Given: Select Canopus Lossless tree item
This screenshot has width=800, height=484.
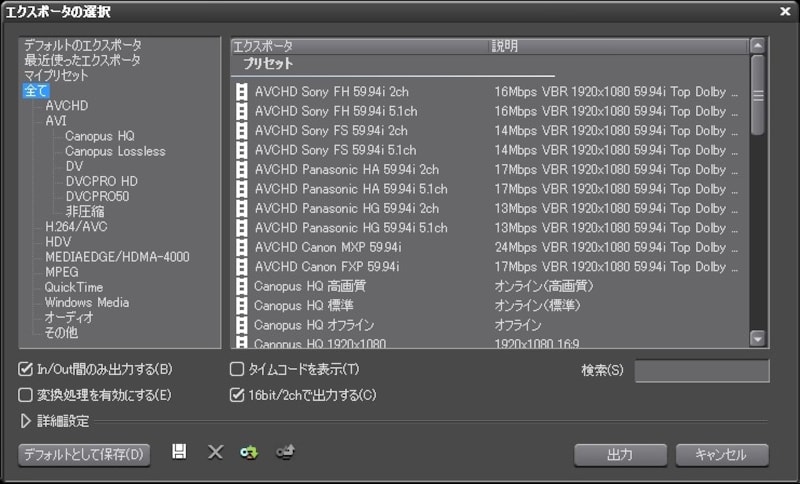Looking at the screenshot, I should [115, 151].
